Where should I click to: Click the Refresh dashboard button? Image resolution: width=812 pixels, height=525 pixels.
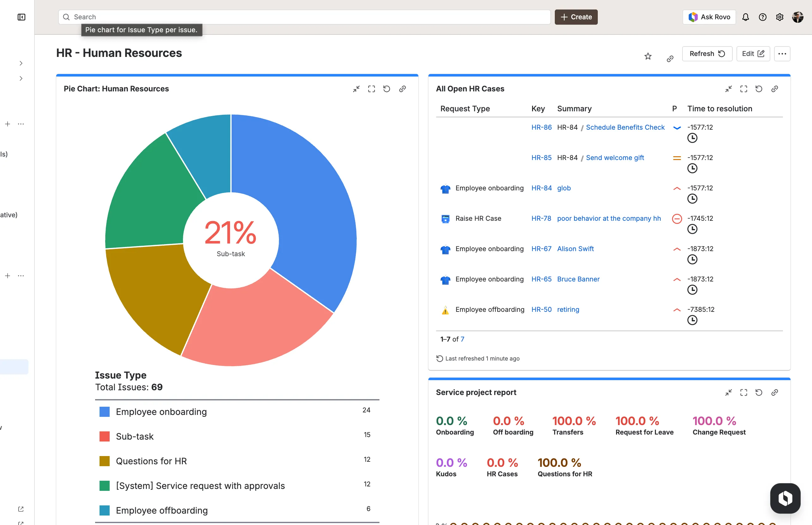(707, 53)
